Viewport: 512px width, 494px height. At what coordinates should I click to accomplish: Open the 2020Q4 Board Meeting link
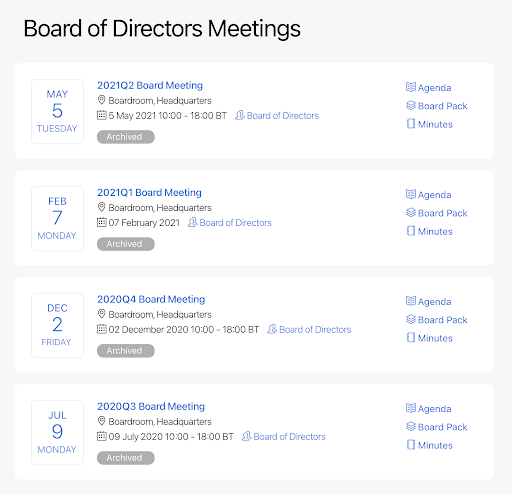click(151, 299)
